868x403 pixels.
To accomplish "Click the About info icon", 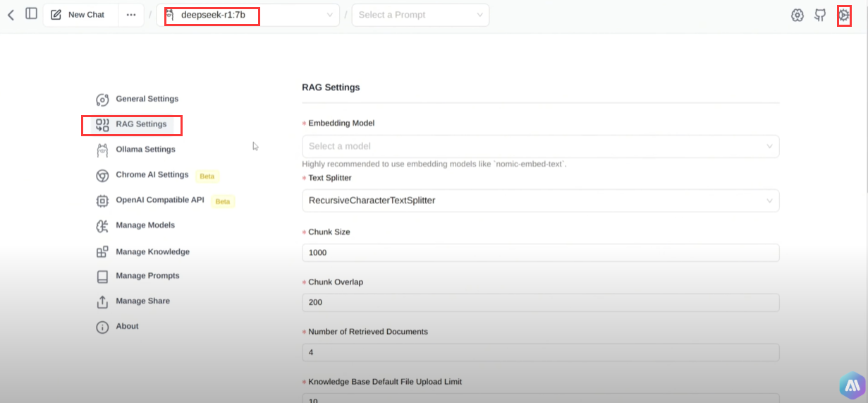I will [102, 327].
